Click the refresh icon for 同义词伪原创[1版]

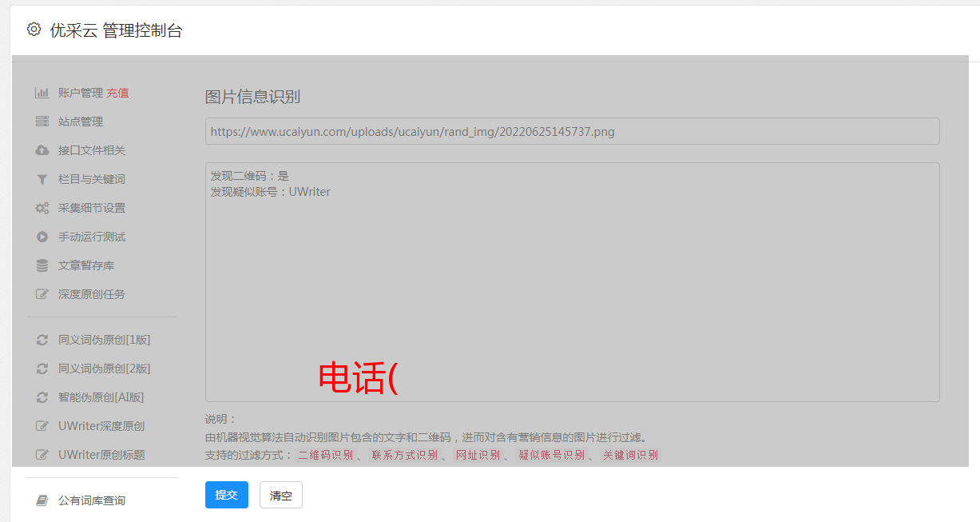coord(42,340)
